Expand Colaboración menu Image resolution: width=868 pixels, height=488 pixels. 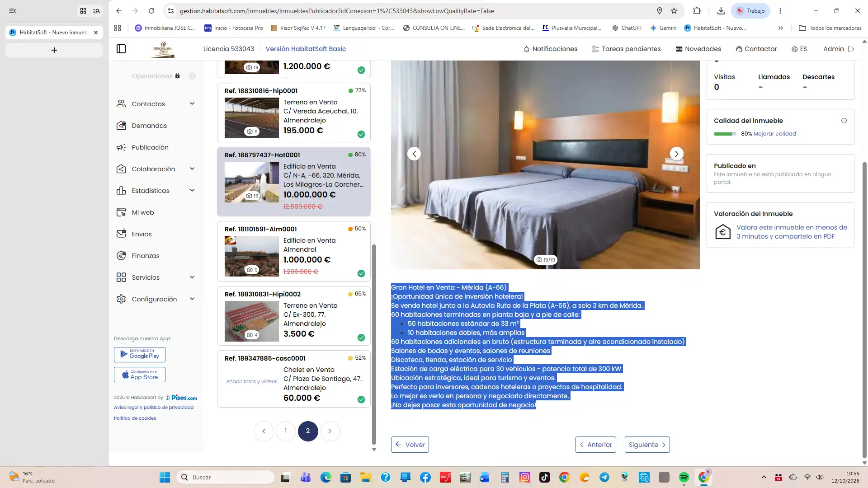point(156,169)
